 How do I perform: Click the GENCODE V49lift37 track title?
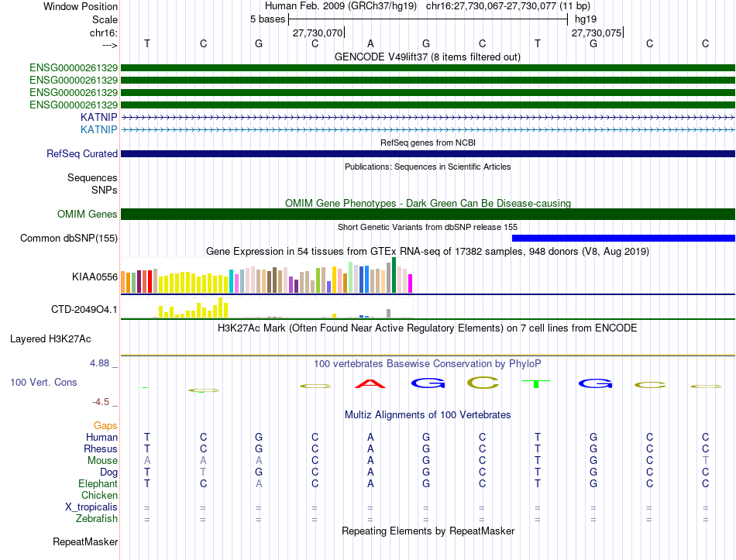click(x=427, y=57)
